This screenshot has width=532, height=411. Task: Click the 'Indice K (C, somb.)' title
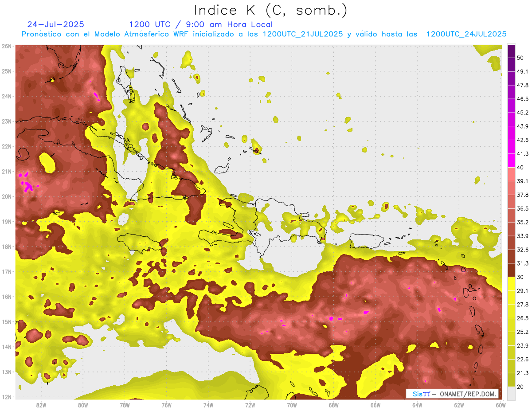[270, 11]
